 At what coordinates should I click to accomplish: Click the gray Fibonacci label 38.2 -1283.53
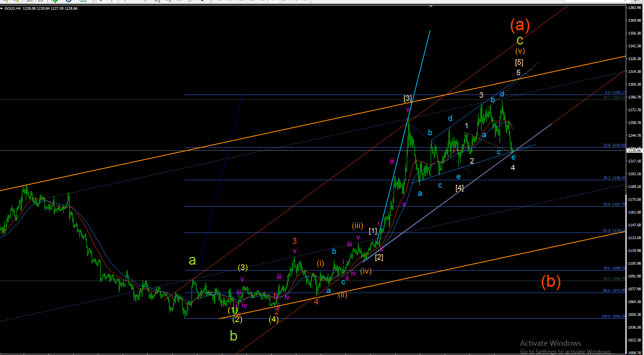614,98
